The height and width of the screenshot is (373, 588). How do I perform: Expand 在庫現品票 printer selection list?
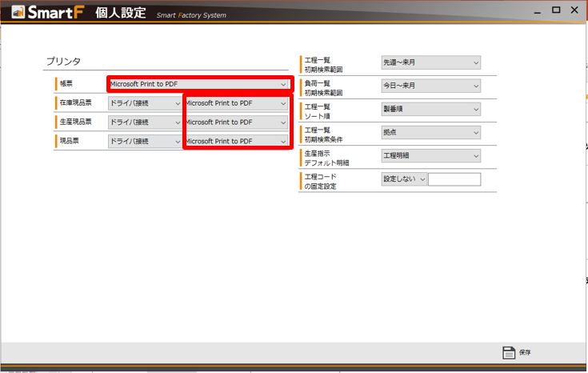point(235,103)
